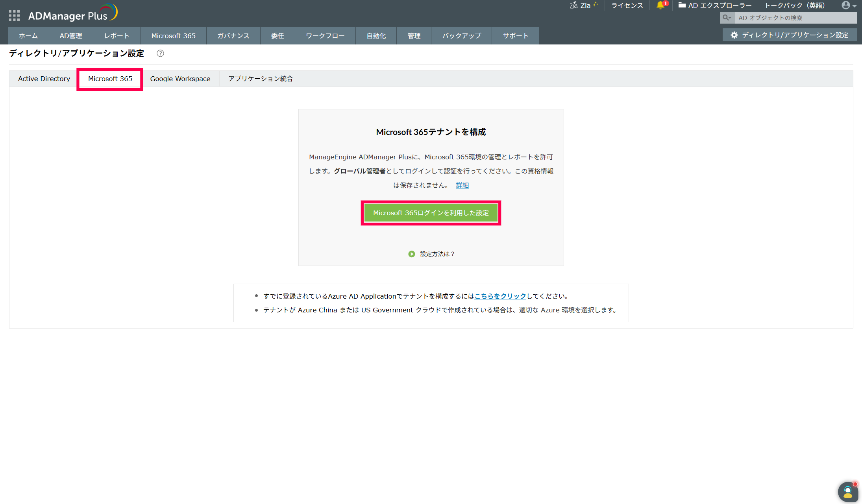Viewport: 862px width, 504px height.
Task: Open the notification bell alerts
Action: coord(661,5)
